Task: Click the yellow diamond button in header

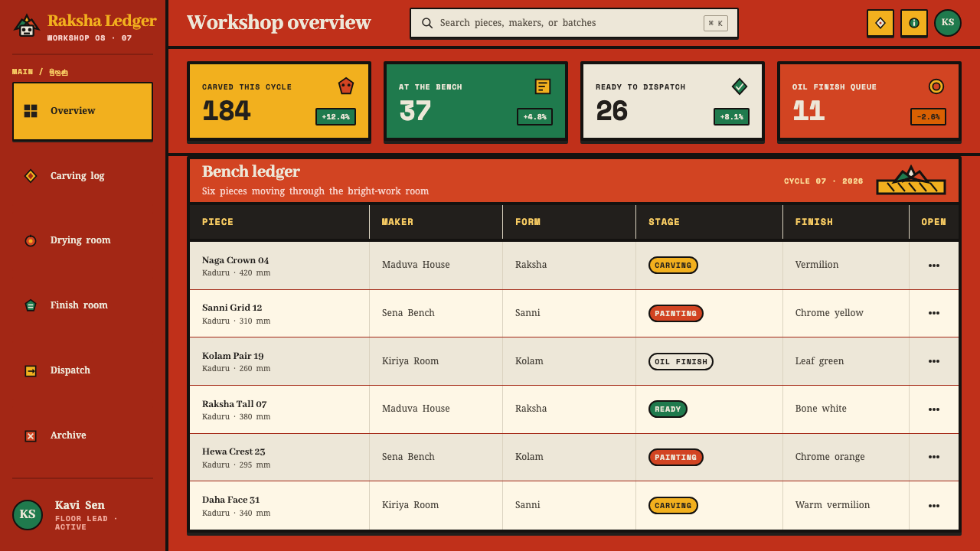Action: pos(880,23)
